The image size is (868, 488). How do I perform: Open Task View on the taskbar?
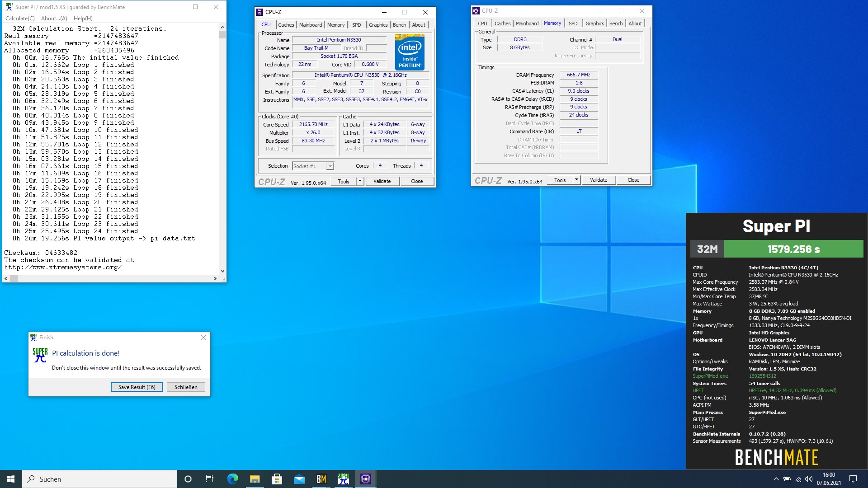point(210,479)
